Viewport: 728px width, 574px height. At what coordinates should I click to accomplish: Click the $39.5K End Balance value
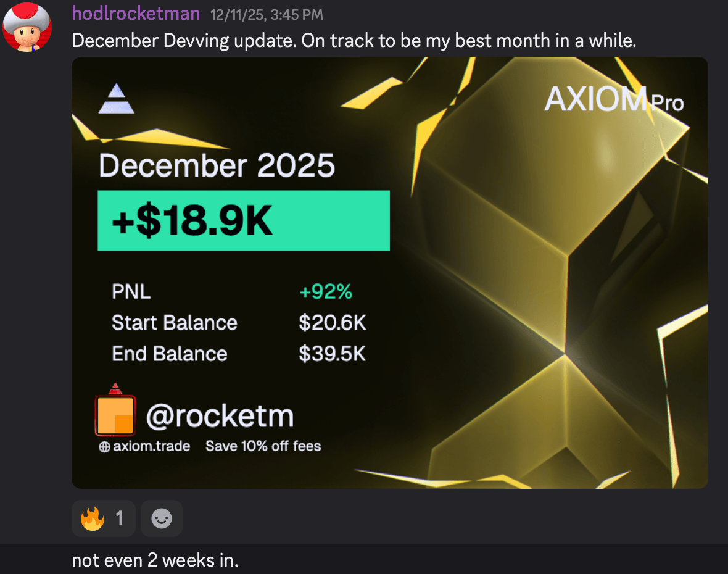(332, 354)
